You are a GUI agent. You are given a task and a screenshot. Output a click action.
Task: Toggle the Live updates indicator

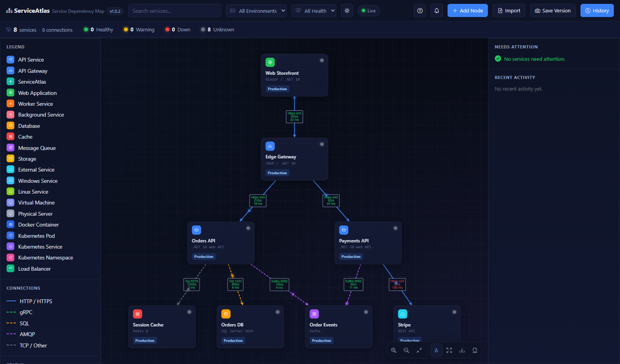(x=369, y=11)
